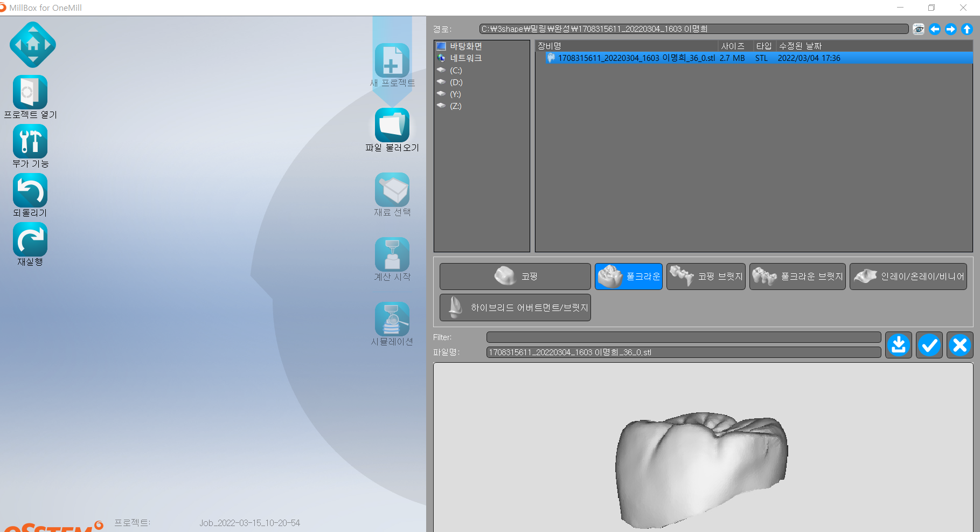Sort by the 사이즈 column header

735,46
